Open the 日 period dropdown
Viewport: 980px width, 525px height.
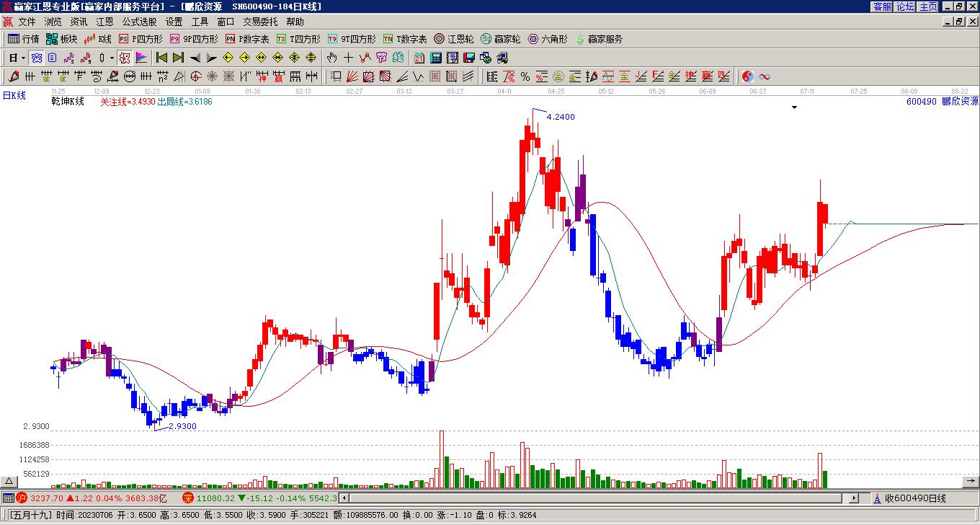coord(17,58)
